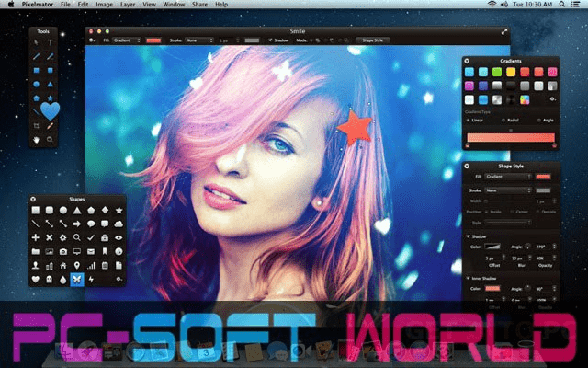Screen dimensions: 588x368
Task: Pick the Rectangle shape tool in Tools palette
Action: click(x=36, y=71)
